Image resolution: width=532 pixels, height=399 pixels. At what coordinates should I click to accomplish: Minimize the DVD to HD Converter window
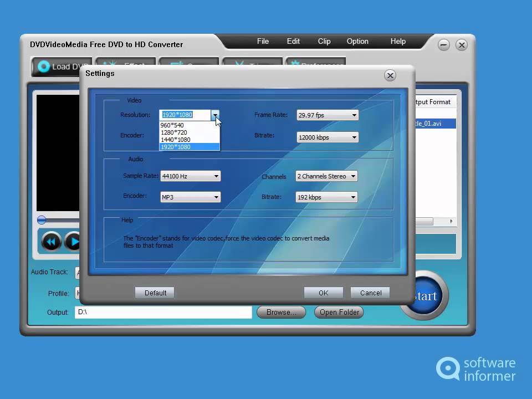[443, 45]
